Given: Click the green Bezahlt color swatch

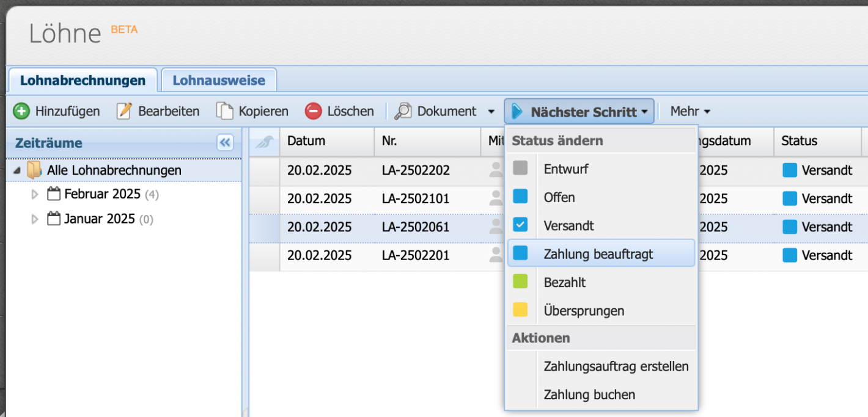Looking at the screenshot, I should (520, 282).
